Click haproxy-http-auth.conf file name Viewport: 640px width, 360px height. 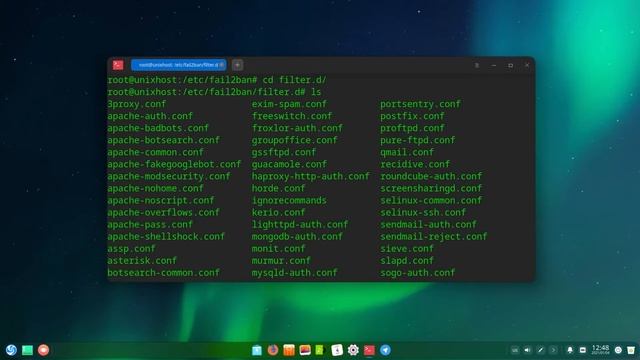click(311, 176)
